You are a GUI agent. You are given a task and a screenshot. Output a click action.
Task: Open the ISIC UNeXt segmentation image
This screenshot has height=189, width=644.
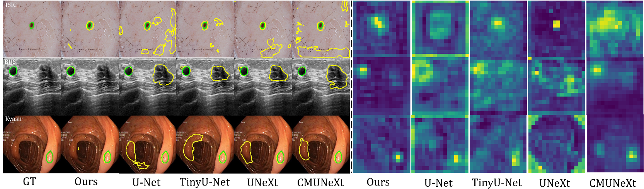[263, 29]
